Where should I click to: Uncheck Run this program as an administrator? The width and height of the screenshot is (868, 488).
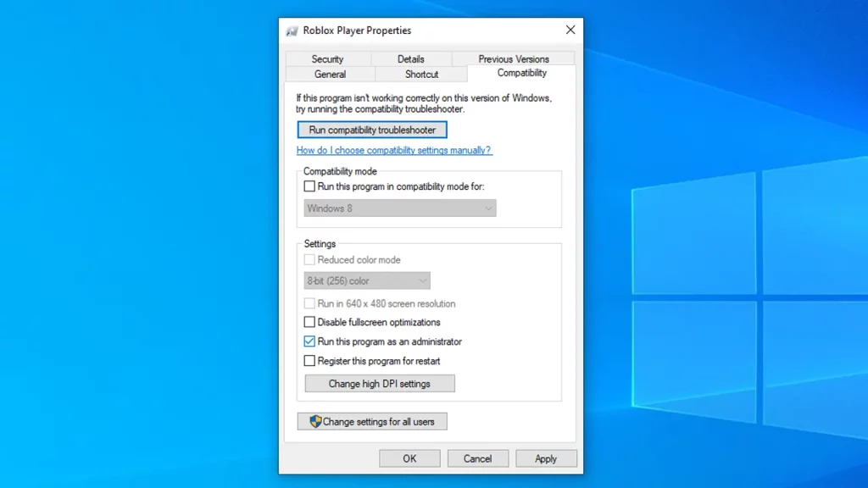309,341
